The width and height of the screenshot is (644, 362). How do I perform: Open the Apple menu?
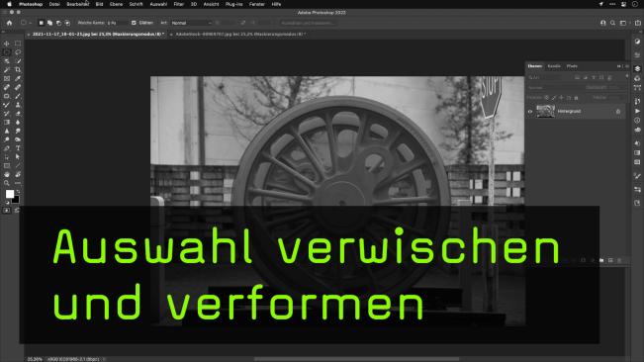click(x=9, y=4)
